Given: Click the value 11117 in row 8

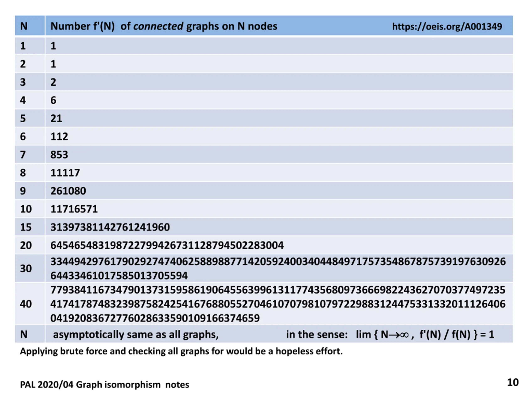Looking at the screenshot, I should point(65,173).
